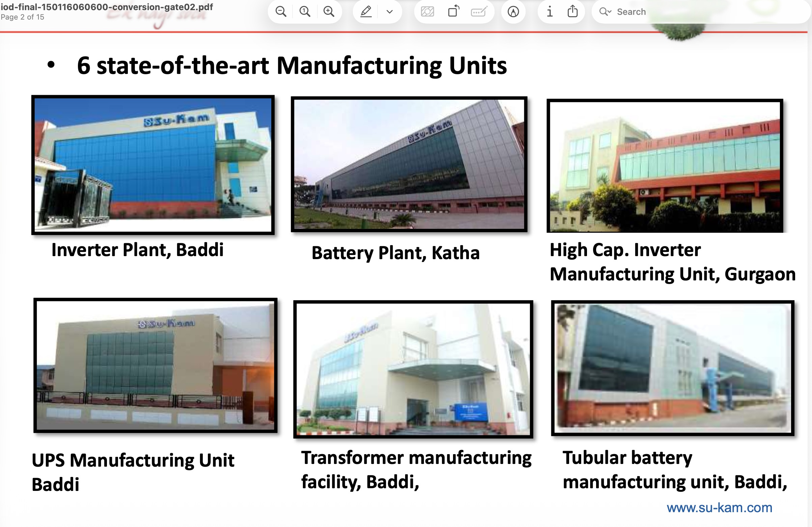Click the "6 state-of-the-art Manufacturing Units" heading

click(x=292, y=65)
